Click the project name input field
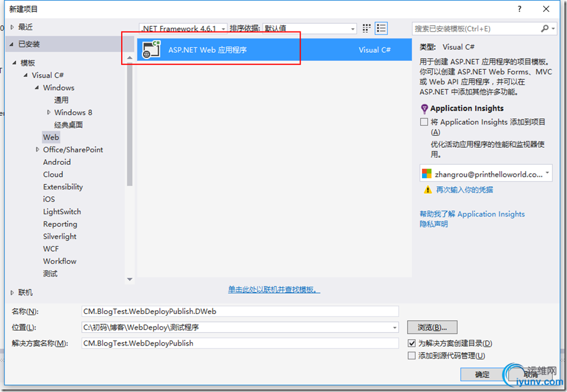Image resolution: width=567 pixels, height=392 pixels. click(x=240, y=311)
